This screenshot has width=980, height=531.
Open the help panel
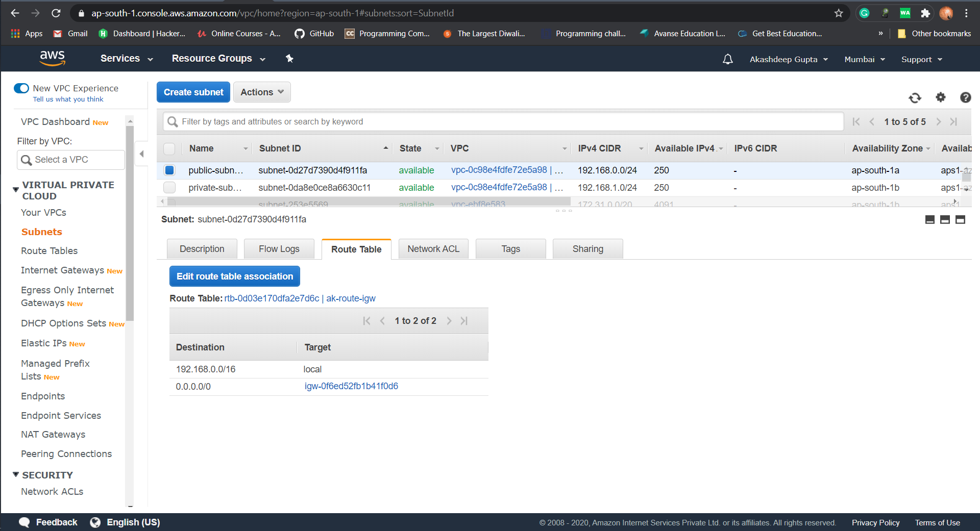(966, 97)
